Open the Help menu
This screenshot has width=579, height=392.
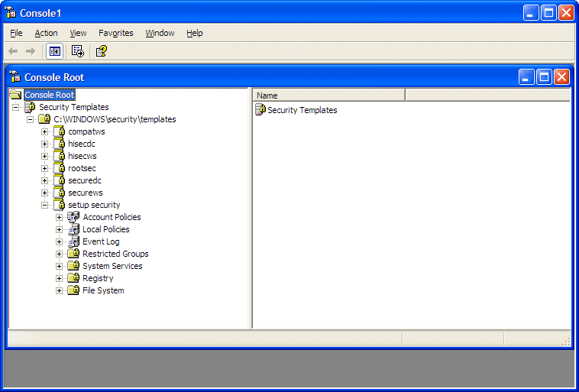pos(195,33)
